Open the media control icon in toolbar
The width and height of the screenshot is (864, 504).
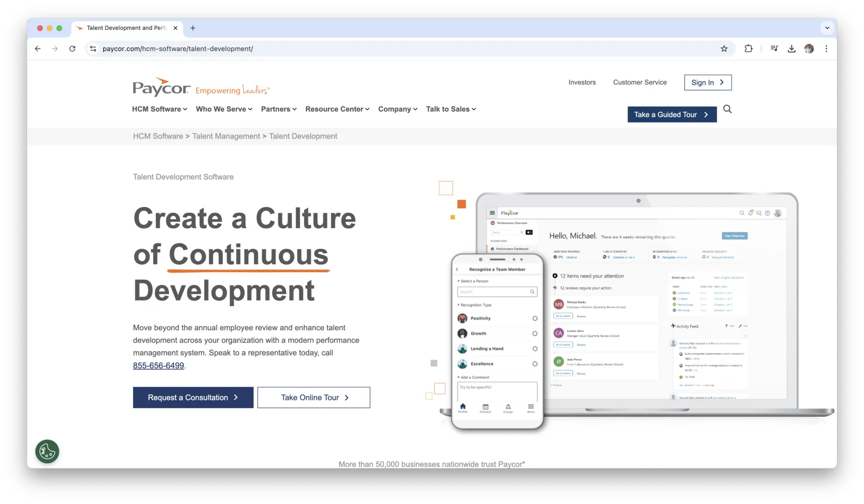(774, 49)
